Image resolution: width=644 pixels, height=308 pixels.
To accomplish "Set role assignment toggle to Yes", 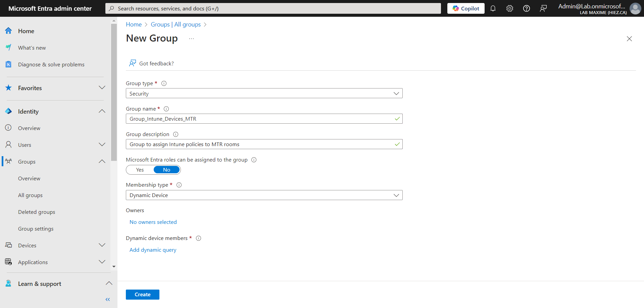I will [x=140, y=170].
